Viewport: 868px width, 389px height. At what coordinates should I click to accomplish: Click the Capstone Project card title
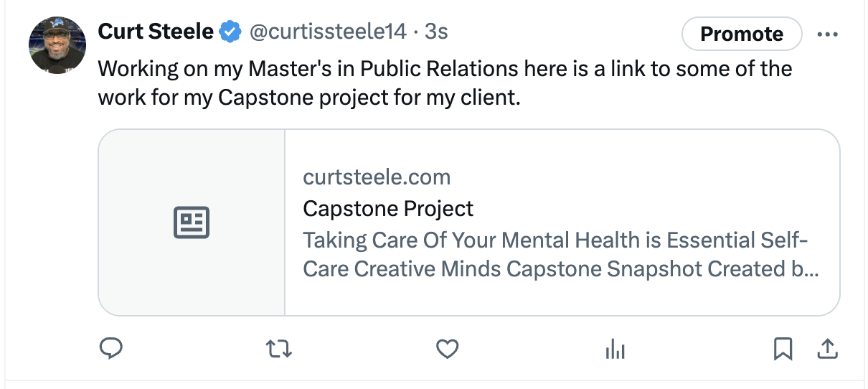point(388,209)
